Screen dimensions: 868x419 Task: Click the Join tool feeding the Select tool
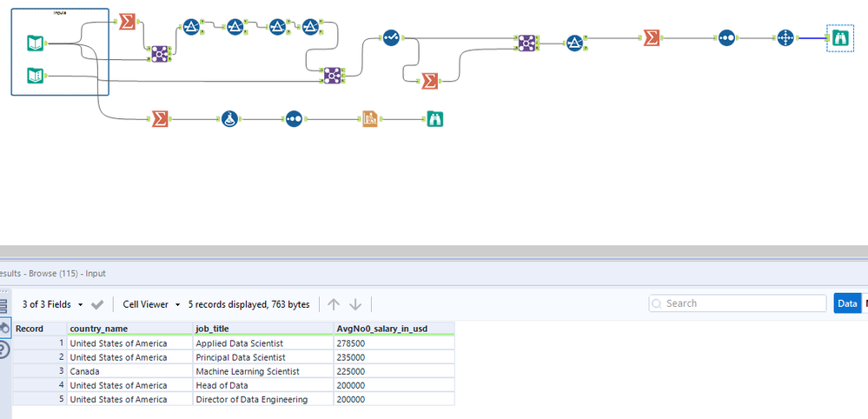[332, 76]
